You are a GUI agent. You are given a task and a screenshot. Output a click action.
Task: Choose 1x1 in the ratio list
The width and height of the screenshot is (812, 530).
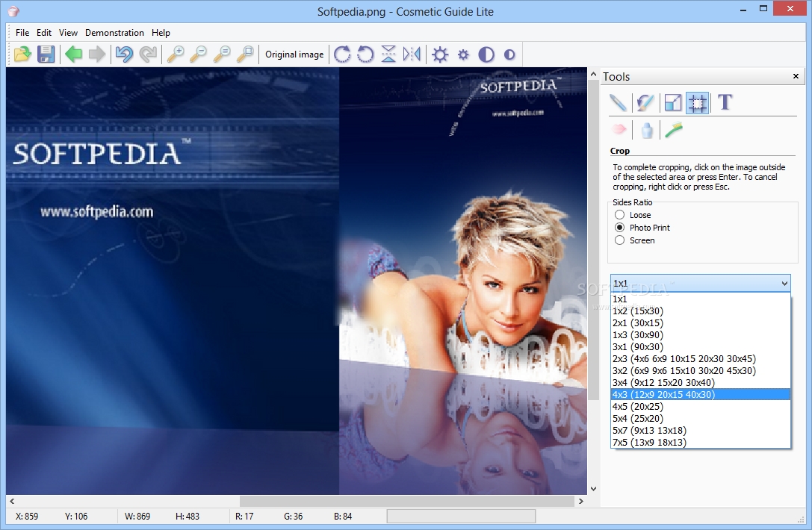point(701,299)
